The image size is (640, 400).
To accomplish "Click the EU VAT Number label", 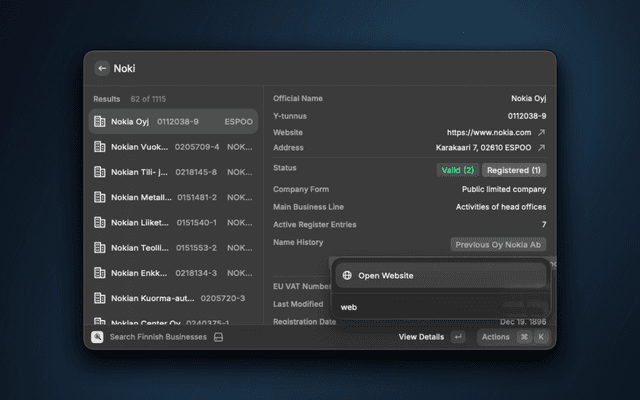I will pos(302,286).
